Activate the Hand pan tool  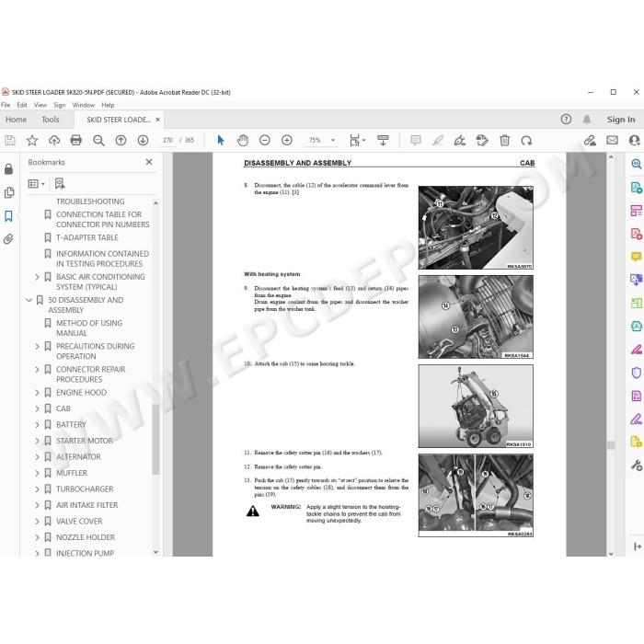pos(243,141)
